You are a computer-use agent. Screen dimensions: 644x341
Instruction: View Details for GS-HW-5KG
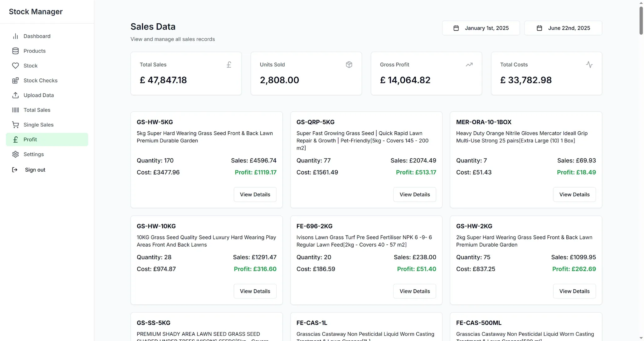point(255,195)
